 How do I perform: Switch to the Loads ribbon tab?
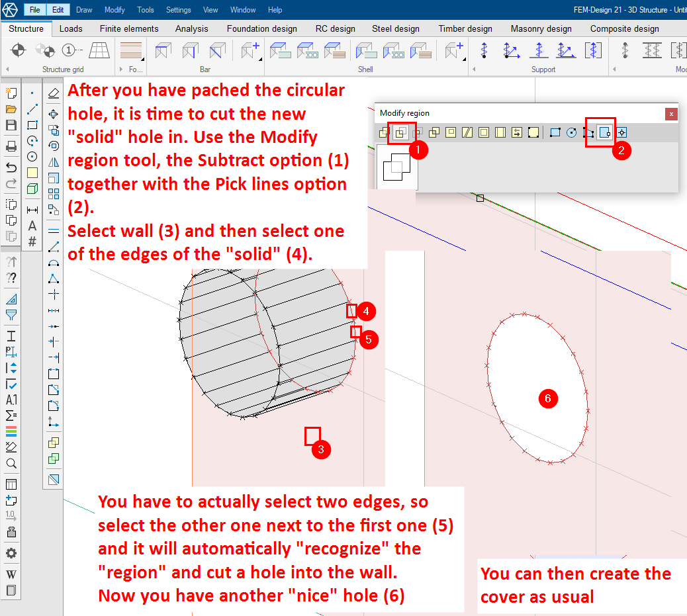[71, 28]
